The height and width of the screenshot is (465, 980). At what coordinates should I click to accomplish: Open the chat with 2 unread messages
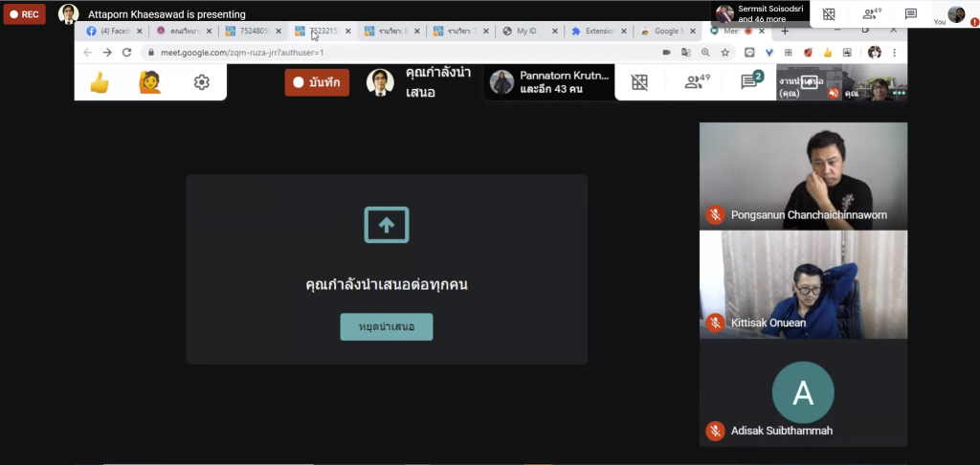pos(749,82)
